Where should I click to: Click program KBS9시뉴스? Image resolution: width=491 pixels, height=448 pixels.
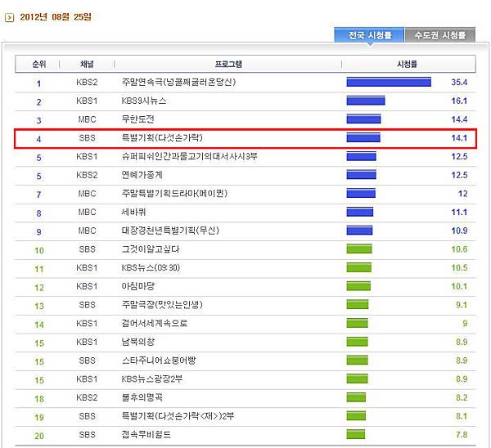(x=144, y=101)
